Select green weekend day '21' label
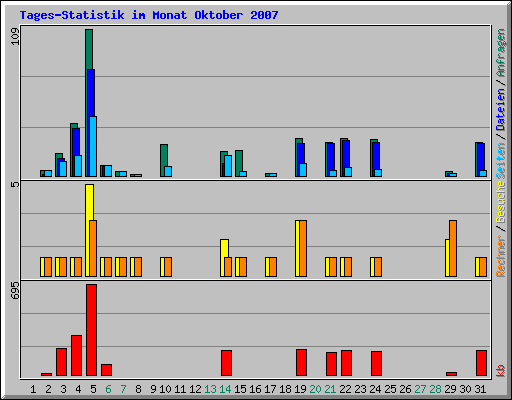The width and height of the screenshot is (512, 400). [x=330, y=389]
